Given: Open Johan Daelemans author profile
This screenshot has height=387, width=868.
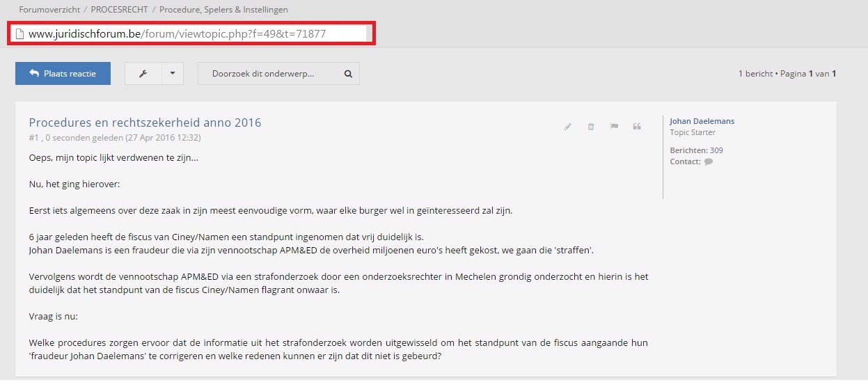Looking at the screenshot, I should tap(702, 121).
